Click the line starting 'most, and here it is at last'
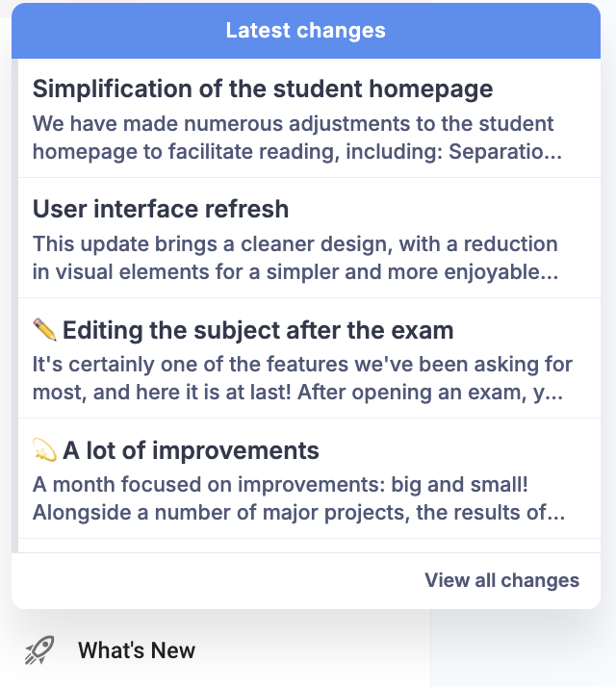The height and width of the screenshot is (687, 616). click(x=297, y=393)
